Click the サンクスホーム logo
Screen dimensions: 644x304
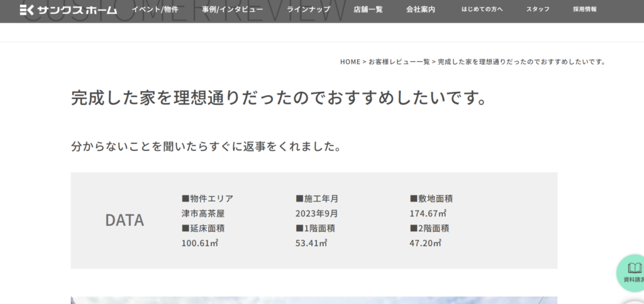(69, 9)
